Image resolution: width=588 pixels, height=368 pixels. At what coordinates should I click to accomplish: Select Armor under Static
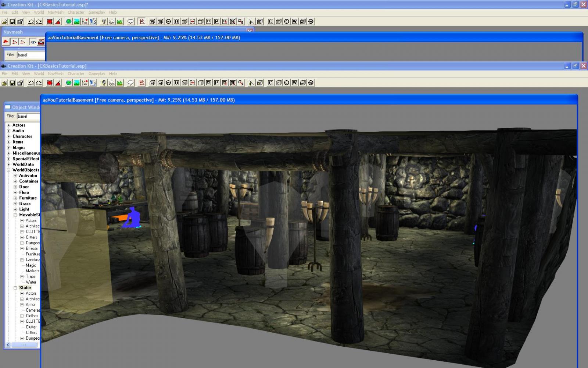click(x=31, y=305)
